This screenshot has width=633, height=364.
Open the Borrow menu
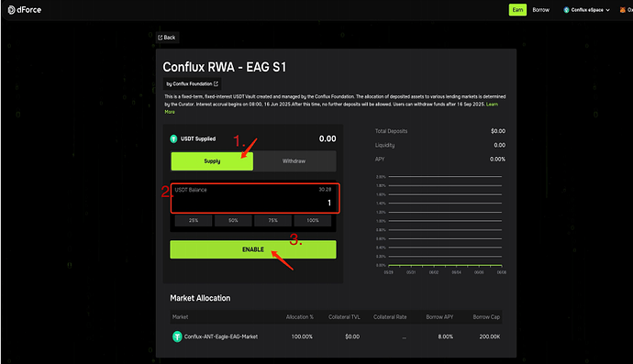pyautogui.click(x=540, y=10)
